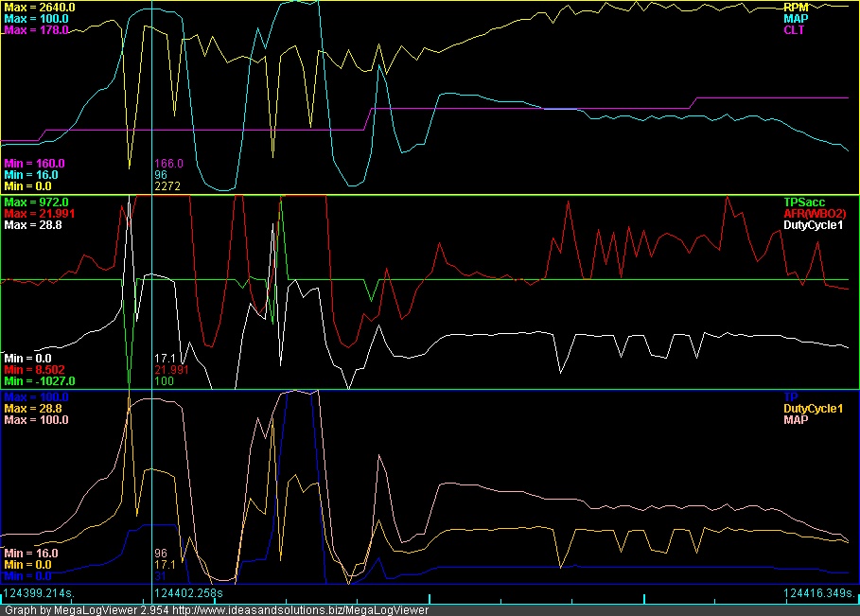The image size is (860, 616).
Task: Select the 'Max = 178.0' CLT value
Action: 36,30
